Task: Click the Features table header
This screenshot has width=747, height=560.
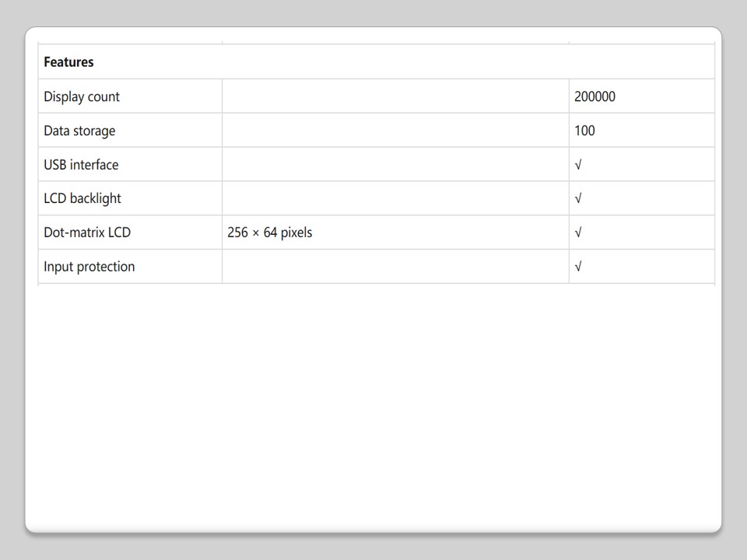Action: 68,62
